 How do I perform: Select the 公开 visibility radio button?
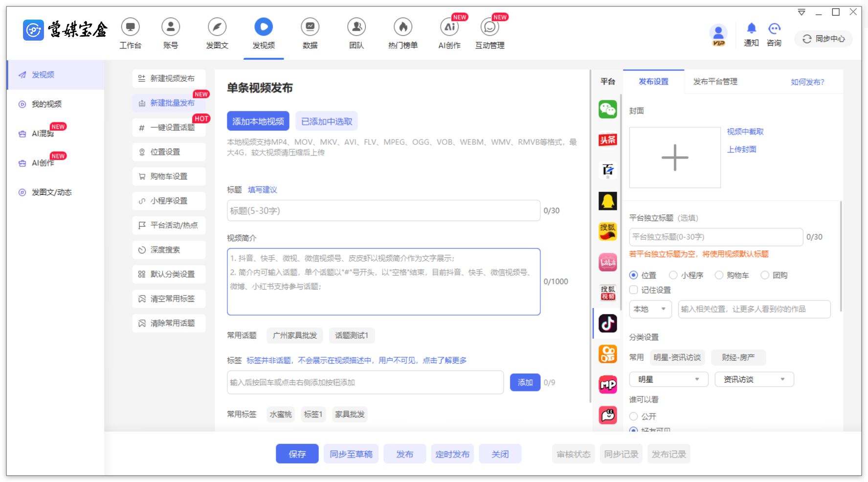[x=634, y=416]
